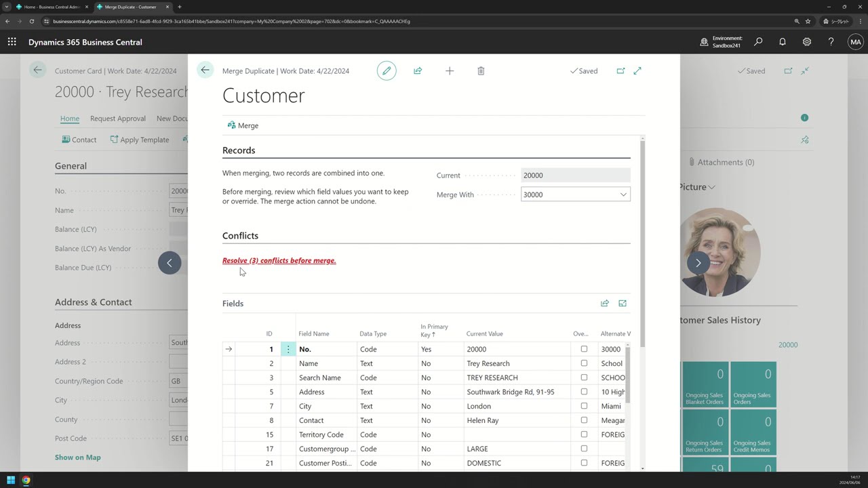Screen dimensions: 868x488
Task: Check Override for Customer Posting row
Action: pos(584,463)
